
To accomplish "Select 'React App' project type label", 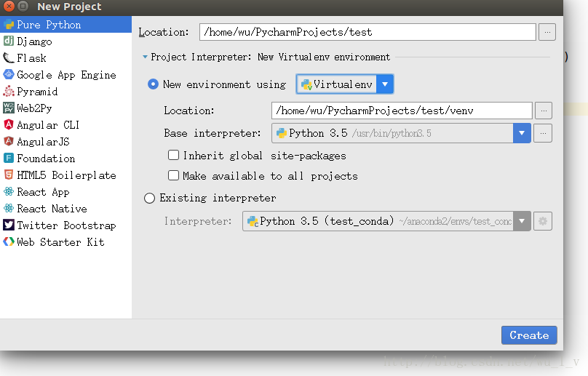I will click(x=43, y=192).
